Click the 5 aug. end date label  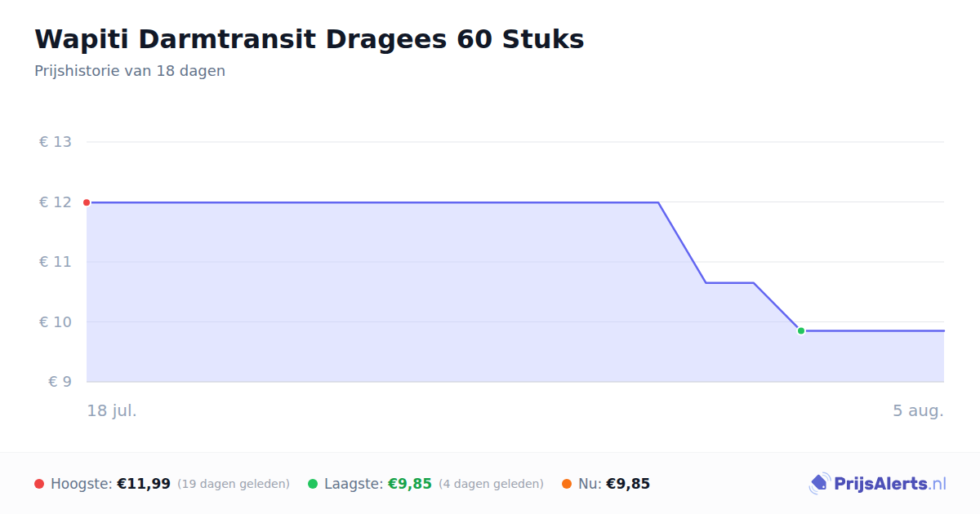[918, 410]
